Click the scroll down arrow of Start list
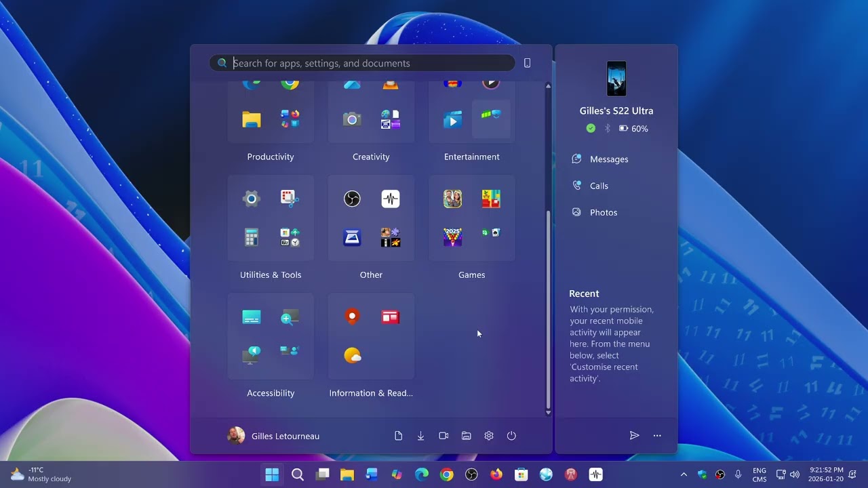Viewport: 868px width, 488px height. tap(548, 412)
